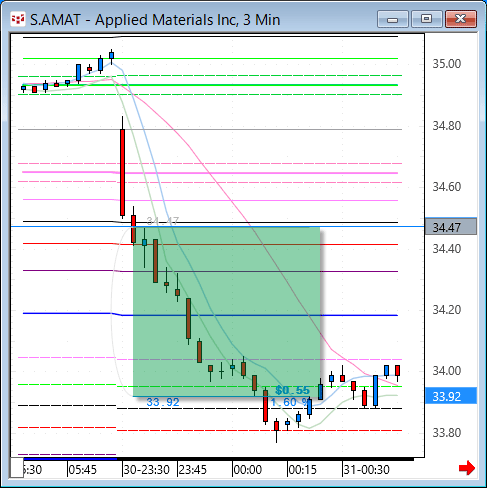The image size is (487, 488).
Task: Click the blue scrollbar segment on time axis
Action: 70,459
